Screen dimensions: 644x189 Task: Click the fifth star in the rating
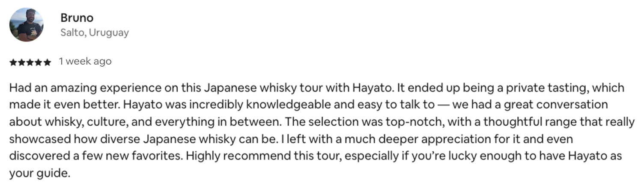(x=47, y=62)
